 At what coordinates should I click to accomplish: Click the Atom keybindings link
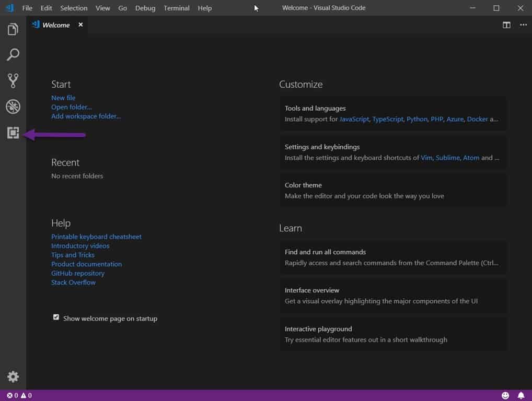point(471,158)
